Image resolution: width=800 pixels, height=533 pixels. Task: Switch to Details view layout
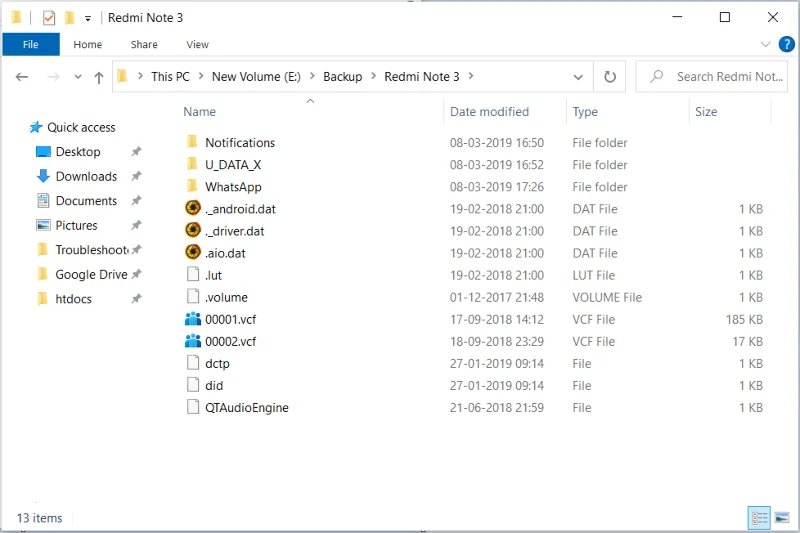pos(759,518)
